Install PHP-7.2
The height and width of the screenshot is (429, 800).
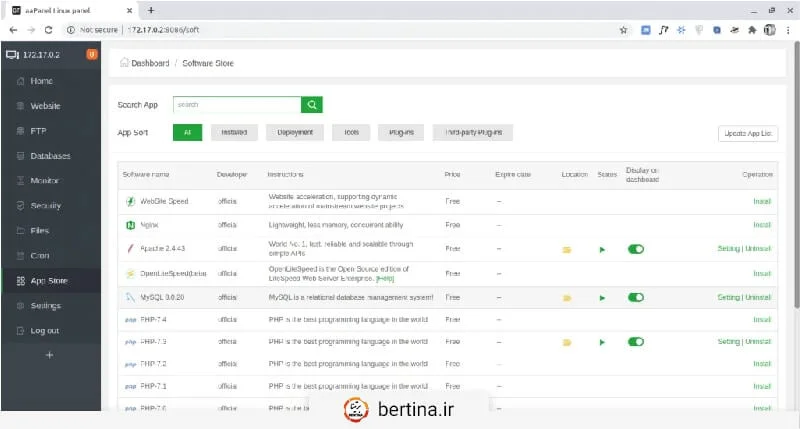click(x=762, y=364)
